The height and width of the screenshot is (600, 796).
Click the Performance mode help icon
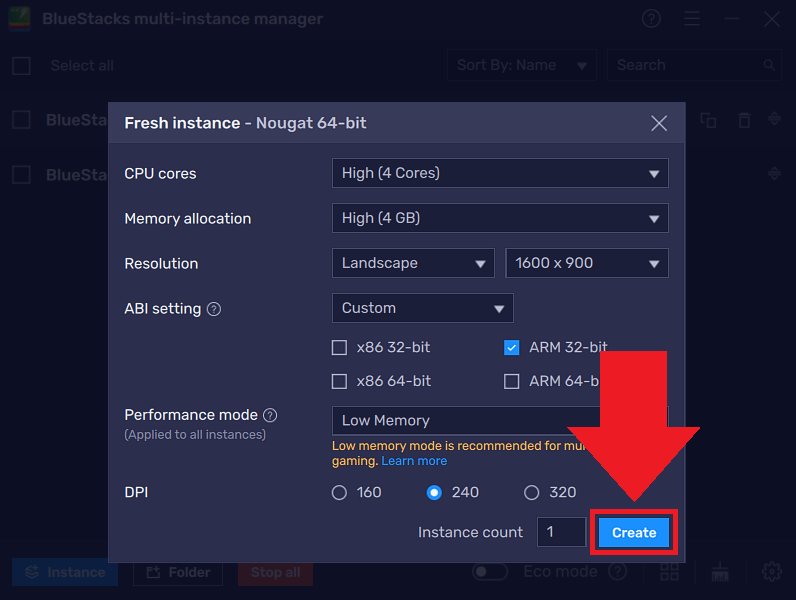tap(270, 415)
